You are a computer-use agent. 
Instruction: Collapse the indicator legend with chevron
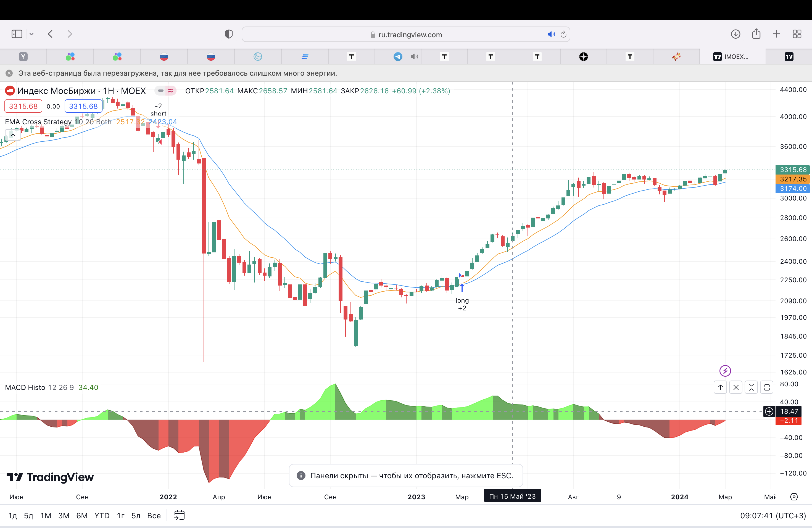[13, 135]
